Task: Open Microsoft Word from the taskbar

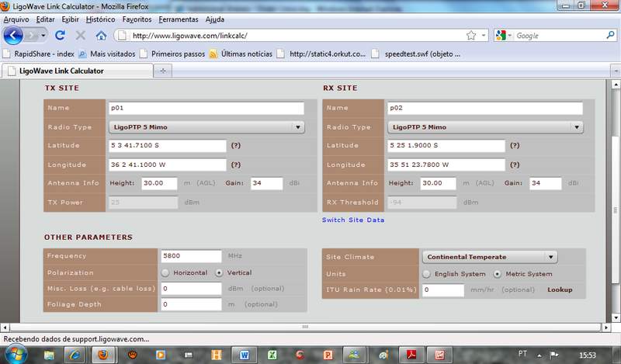Action: (x=245, y=355)
